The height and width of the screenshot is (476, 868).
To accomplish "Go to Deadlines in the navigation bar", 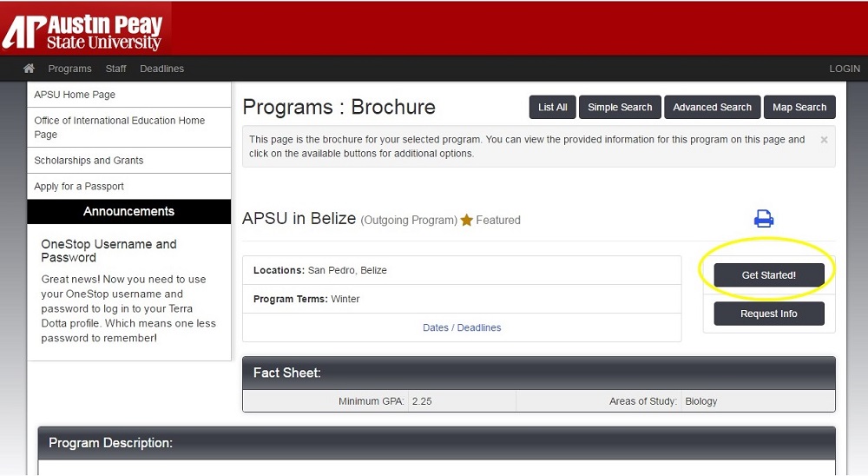I will [161, 69].
